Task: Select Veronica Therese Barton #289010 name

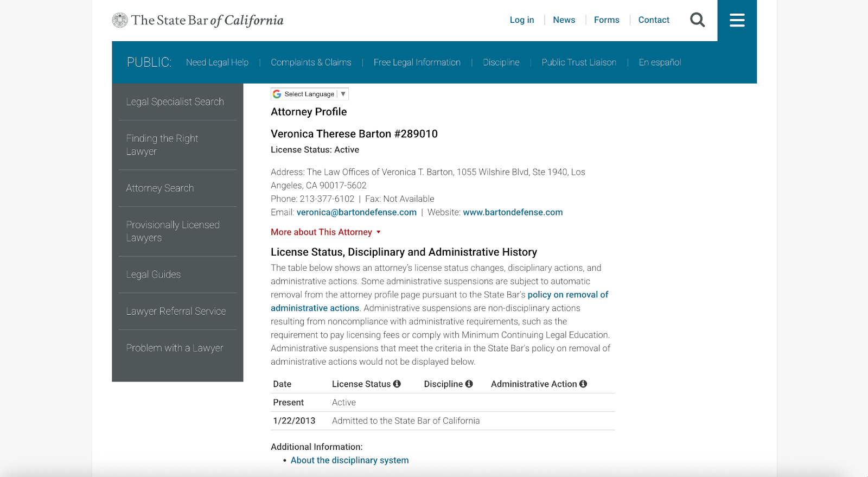Action: pyautogui.click(x=354, y=134)
